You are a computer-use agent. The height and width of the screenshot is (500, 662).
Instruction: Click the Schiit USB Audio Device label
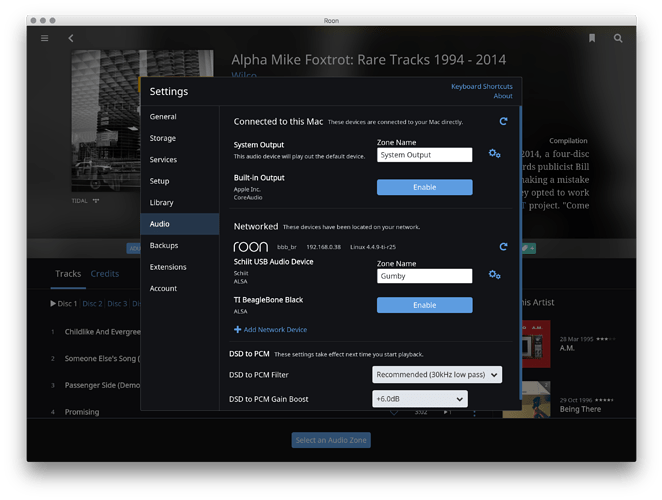(274, 262)
